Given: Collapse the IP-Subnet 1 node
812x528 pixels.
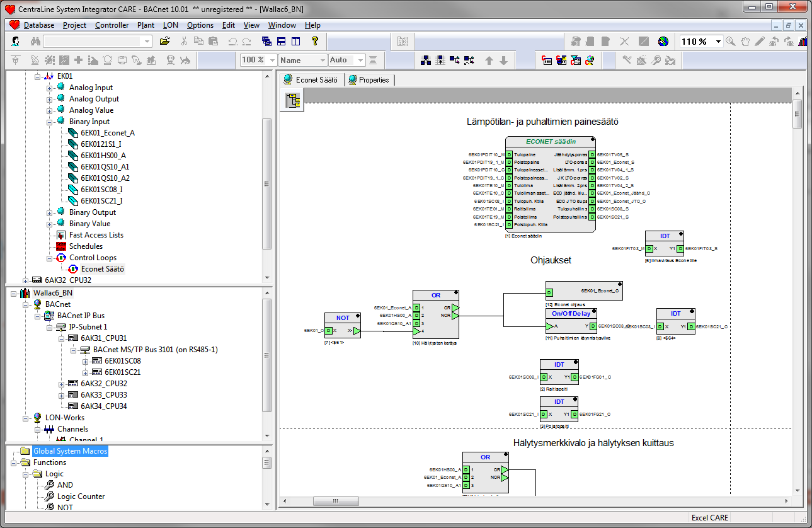Looking at the screenshot, I should (49, 327).
